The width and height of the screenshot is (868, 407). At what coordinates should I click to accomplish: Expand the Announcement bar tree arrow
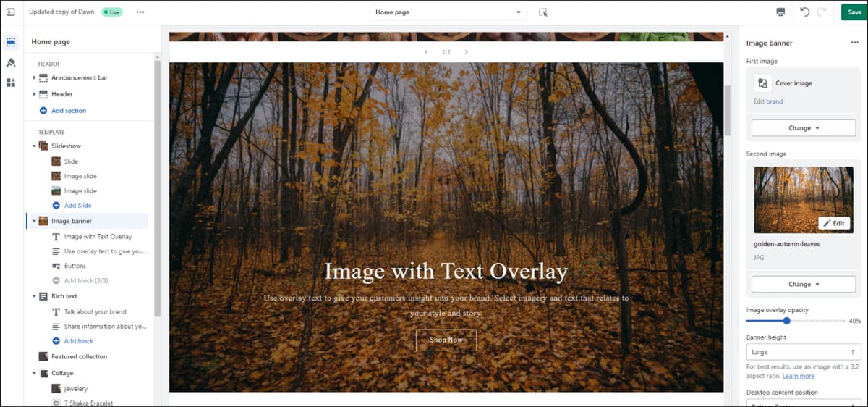coord(34,77)
